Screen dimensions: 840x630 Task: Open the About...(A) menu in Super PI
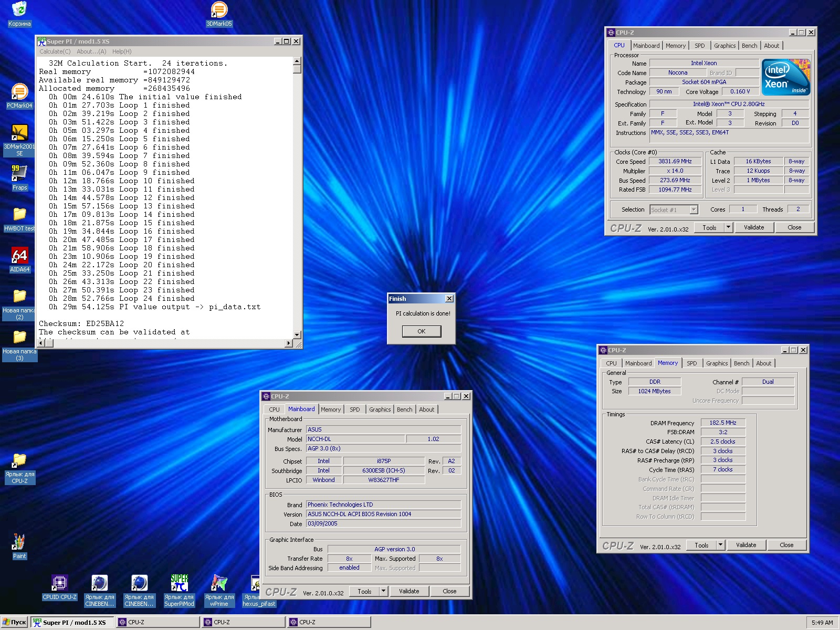coord(91,51)
